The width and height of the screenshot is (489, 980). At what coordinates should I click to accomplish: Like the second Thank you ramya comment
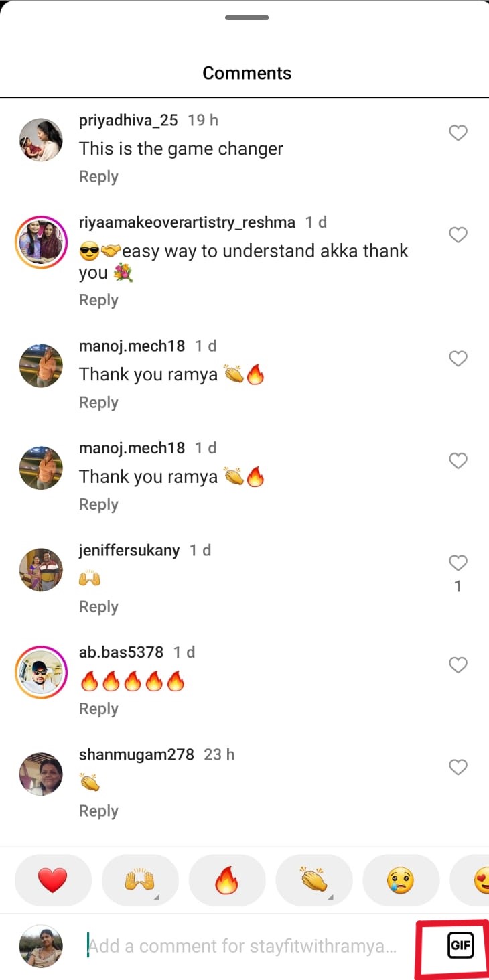pyautogui.click(x=458, y=461)
